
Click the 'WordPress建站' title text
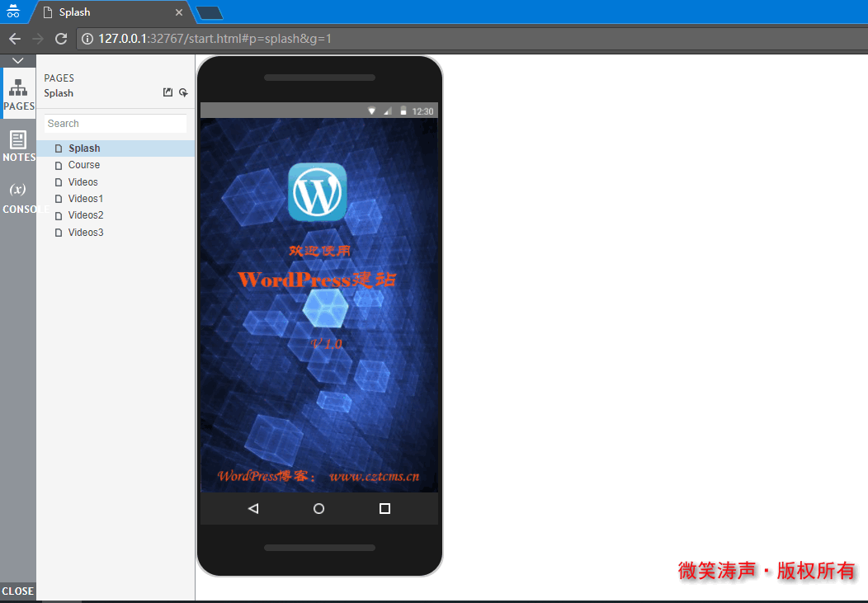click(317, 280)
